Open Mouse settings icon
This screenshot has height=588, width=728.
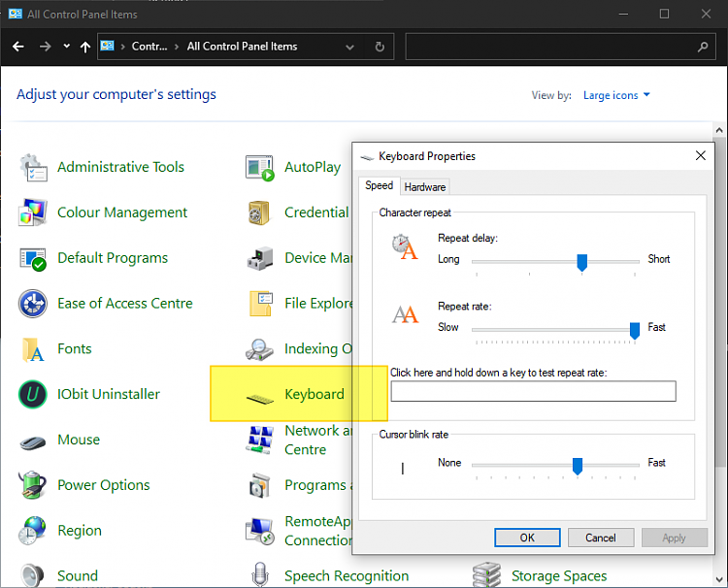33,441
